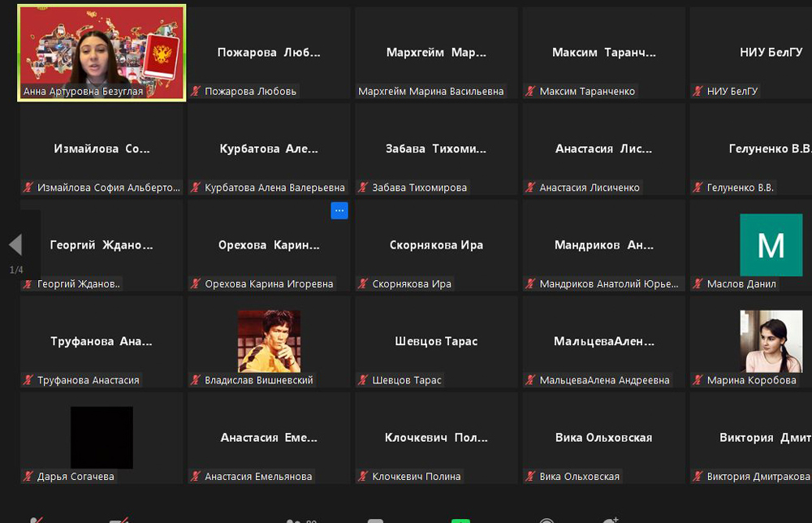Open blue more-options button on Орехова Карина tile
Screen dimensions: 812x523
coord(339,211)
